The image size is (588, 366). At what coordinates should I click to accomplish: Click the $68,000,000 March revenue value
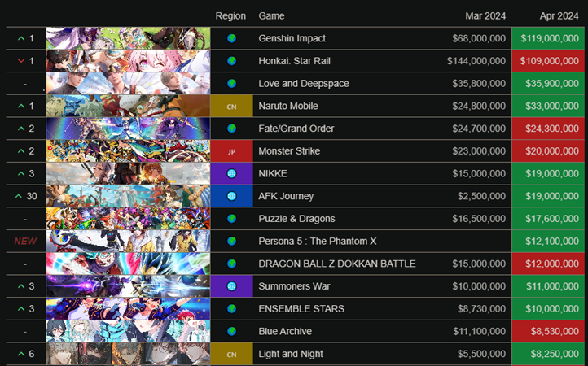coord(479,38)
